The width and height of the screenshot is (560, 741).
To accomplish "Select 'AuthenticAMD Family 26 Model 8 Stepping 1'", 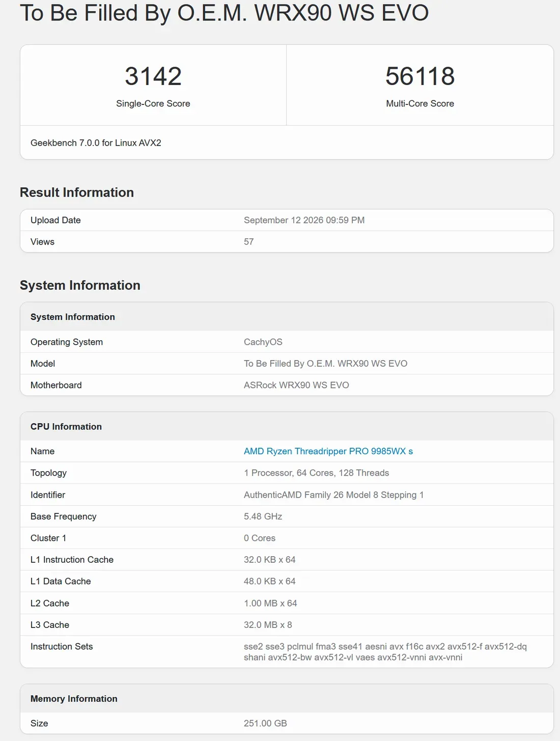I will pos(333,495).
